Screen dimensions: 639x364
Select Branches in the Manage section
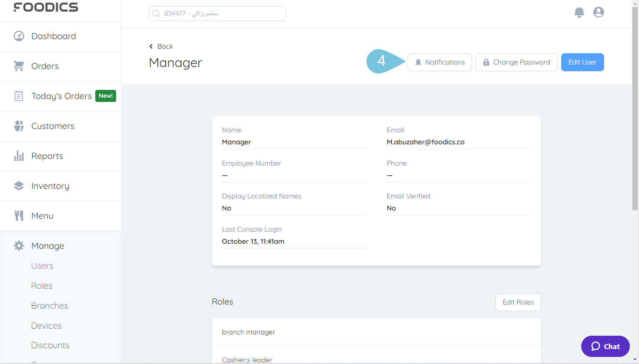point(50,305)
